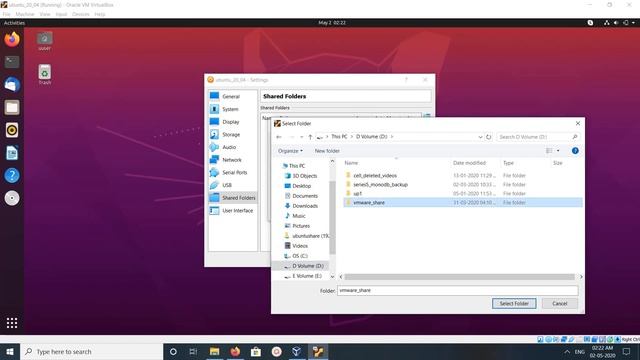Change the folder view layout
This screenshot has height=360, width=640.
coord(549,151)
